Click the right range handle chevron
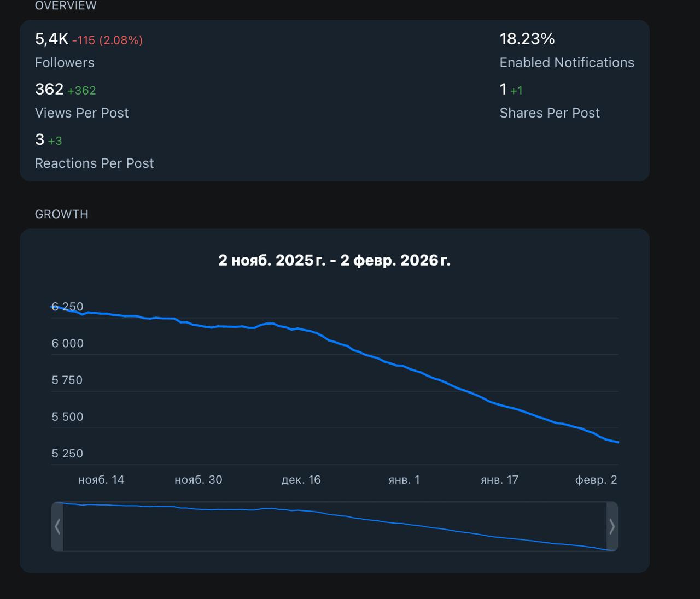The image size is (700, 599). pyautogui.click(x=612, y=526)
